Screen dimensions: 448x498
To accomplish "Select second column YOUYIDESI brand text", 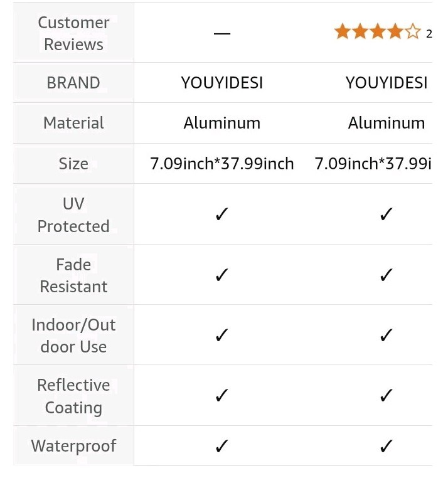I will pos(387,83).
